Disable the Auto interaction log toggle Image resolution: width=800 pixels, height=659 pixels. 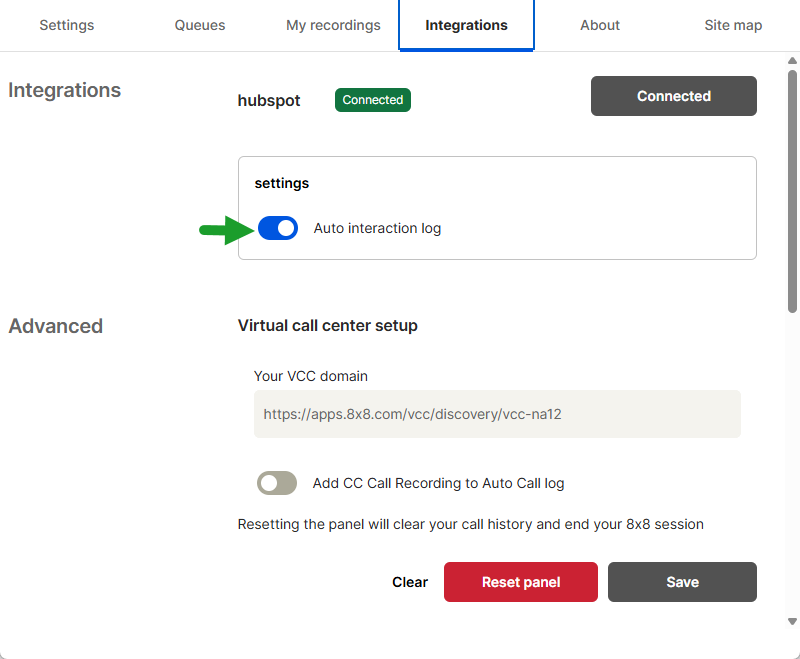278,228
